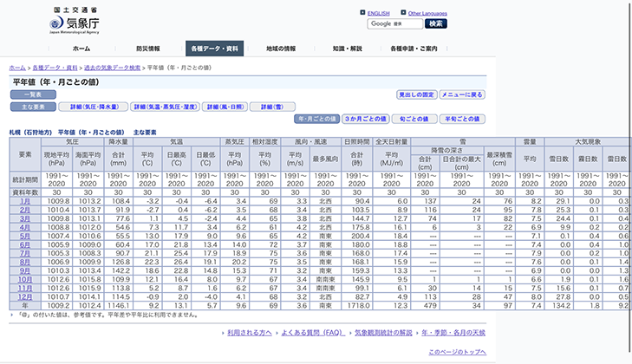This screenshot has height=364, width=632.
Task: Open the Other Languages link
Action: coord(427,14)
